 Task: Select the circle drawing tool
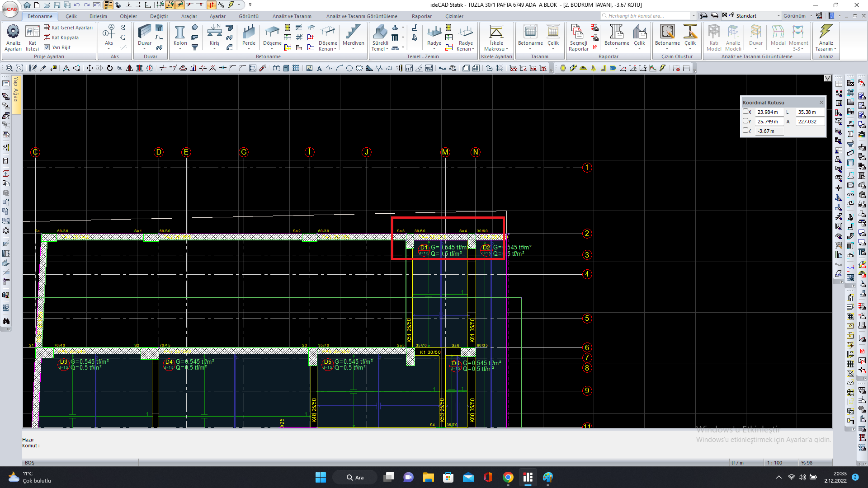[349, 68]
